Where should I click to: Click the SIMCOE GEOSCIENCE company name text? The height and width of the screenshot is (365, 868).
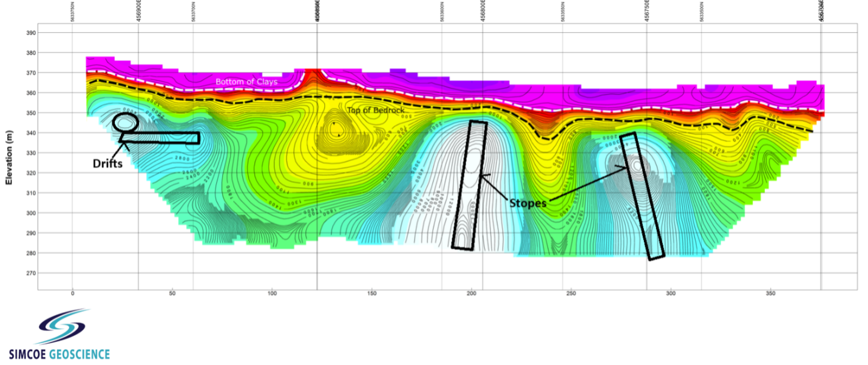(59, 354)
